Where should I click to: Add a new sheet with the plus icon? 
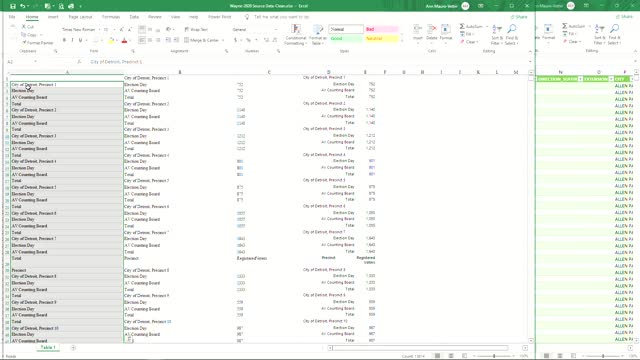pos(73,348)
